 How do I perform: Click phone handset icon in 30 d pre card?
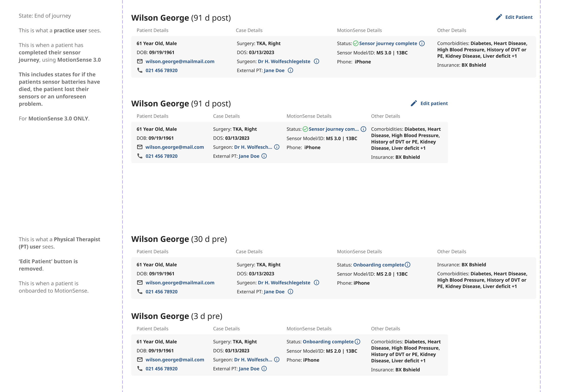click(x=140, y=291)
